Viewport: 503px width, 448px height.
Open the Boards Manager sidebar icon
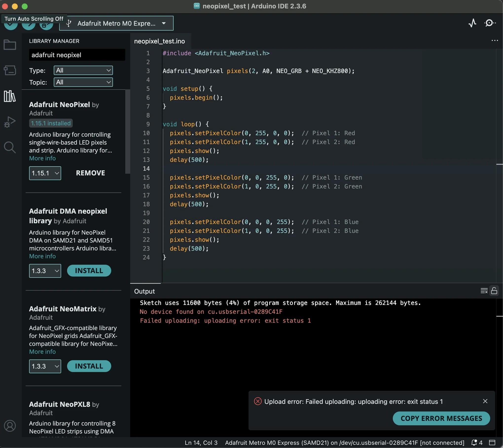point(10,70)
